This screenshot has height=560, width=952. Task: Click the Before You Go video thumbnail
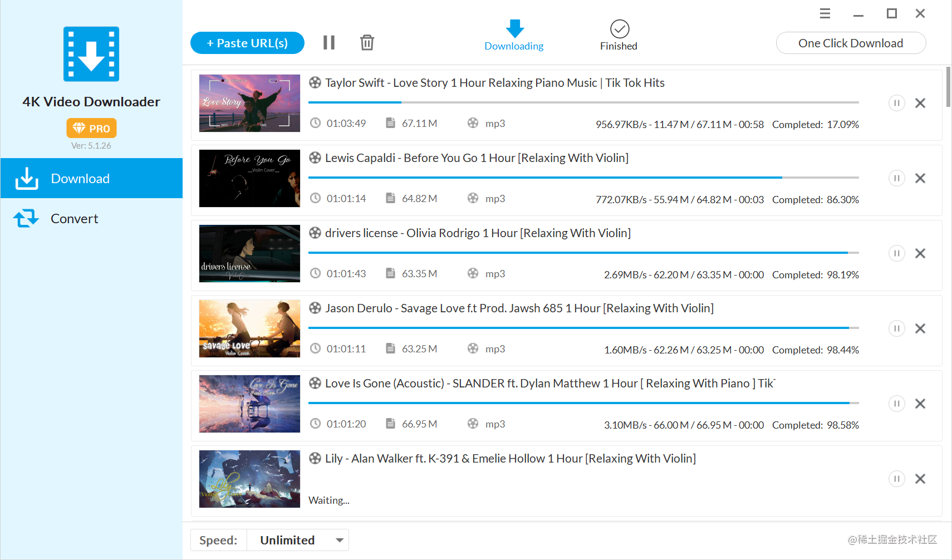(x=249, y=178)
